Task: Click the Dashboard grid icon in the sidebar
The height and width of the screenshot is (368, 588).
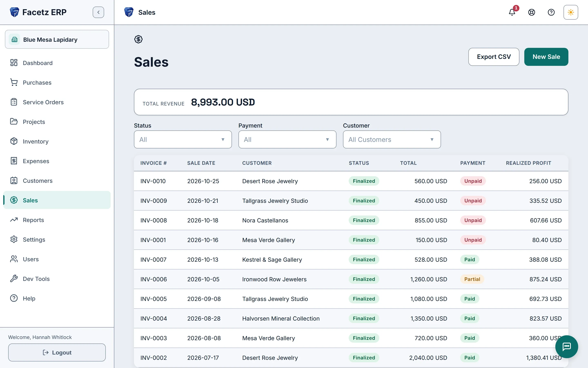Action: (x=14, y=63)
